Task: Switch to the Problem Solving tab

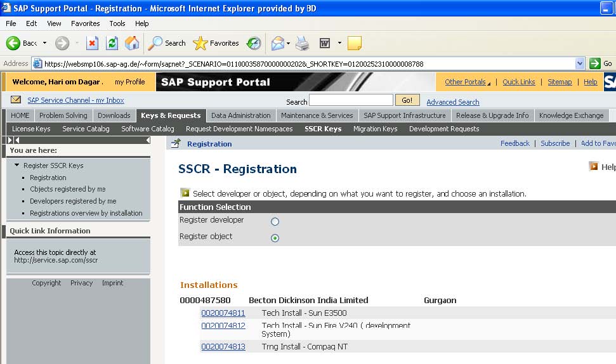Action: pyautogui.click(x=63, y=115)
